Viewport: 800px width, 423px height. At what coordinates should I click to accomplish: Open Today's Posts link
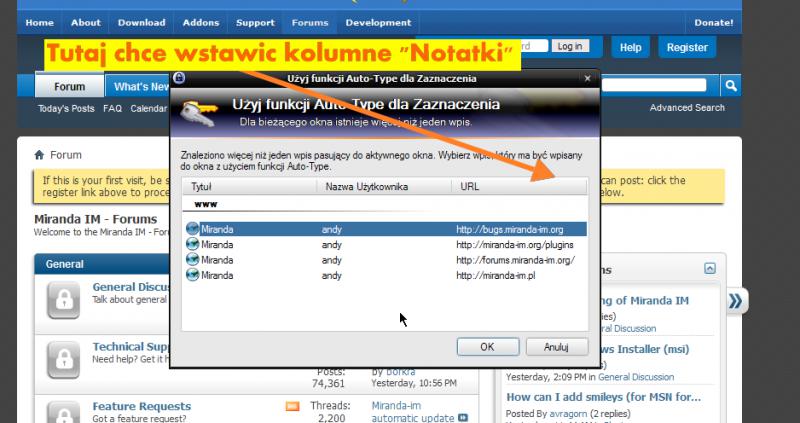click(x=66, y=109)
